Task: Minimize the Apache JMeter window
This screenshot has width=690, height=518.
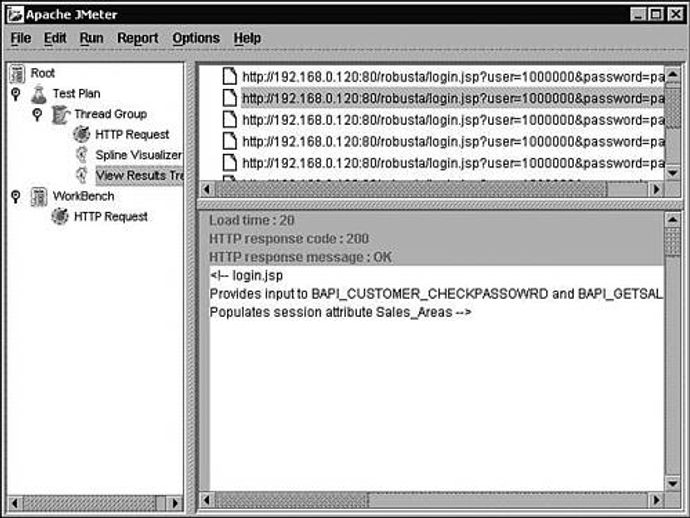Action: pos(638,15)
